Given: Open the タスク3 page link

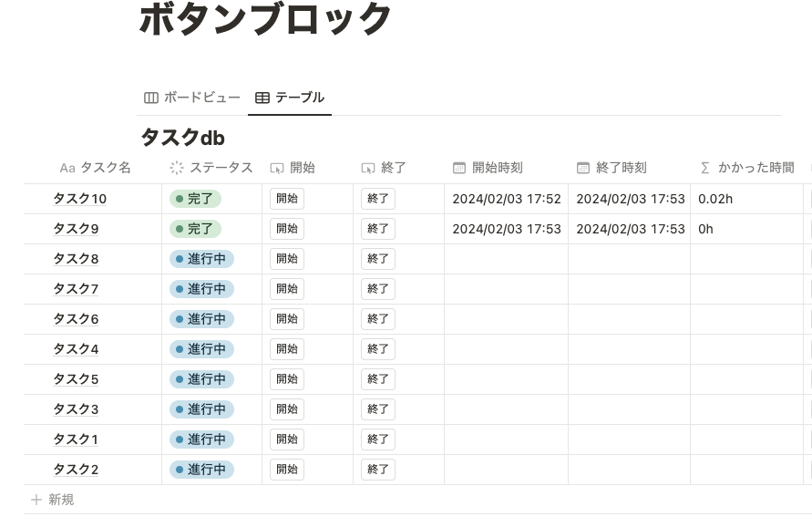Looking at the screenshot, I should [x=76, y=409].
